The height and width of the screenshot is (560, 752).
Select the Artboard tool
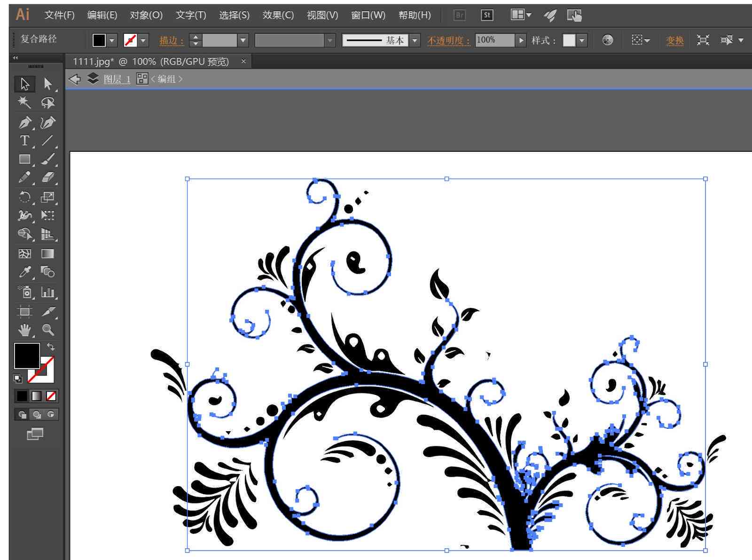(24, 311)
